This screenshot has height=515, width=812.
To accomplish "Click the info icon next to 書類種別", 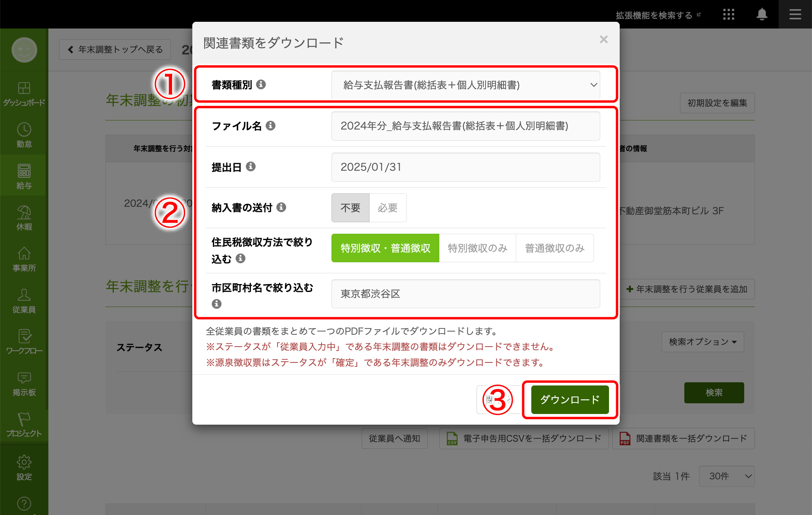I will 261,84.
